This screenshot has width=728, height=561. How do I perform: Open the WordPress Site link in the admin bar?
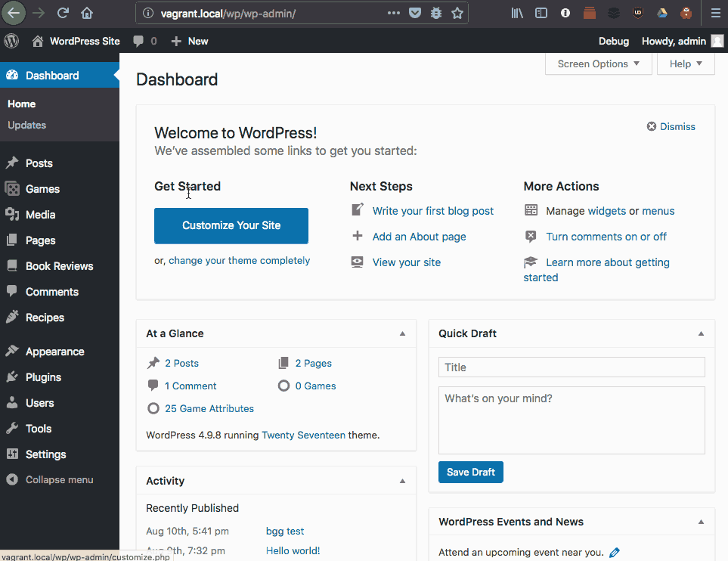click(x=76, y=41)
